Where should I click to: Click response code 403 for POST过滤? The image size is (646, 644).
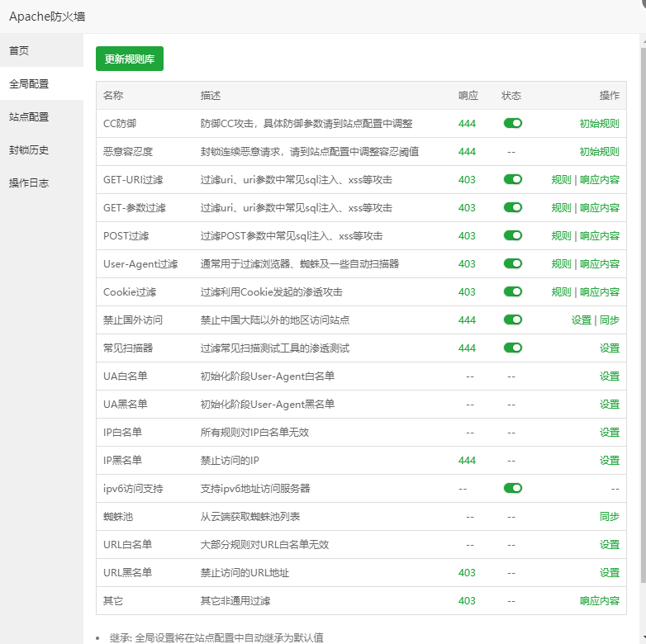click(x=467, y=235)
